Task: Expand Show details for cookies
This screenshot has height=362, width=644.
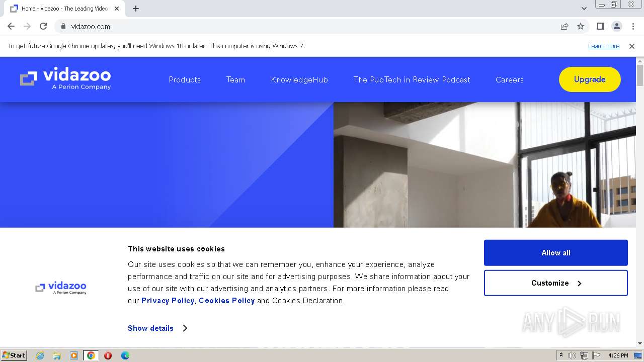Action: (x=157, y=328)
